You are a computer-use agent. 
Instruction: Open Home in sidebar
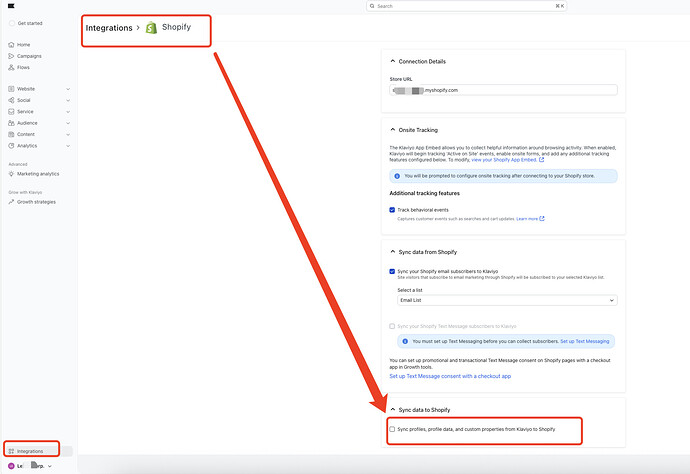click(x=23, y=44)
